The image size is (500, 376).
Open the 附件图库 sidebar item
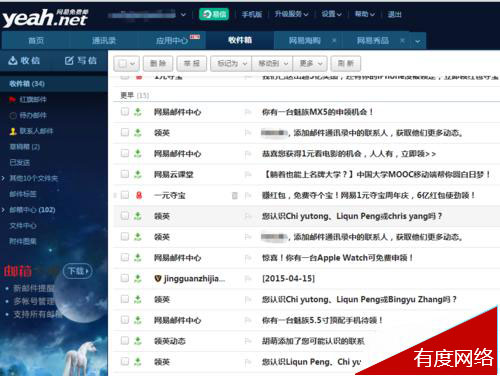23,241
